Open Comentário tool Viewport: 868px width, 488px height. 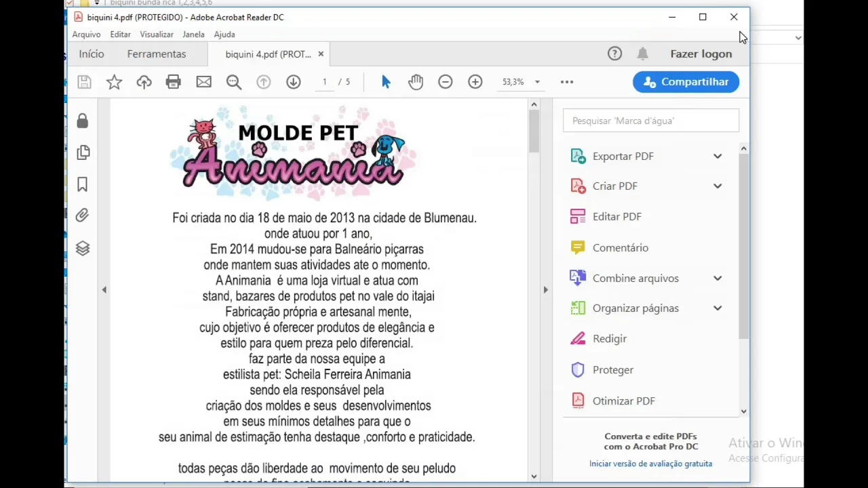coord(620,248)
